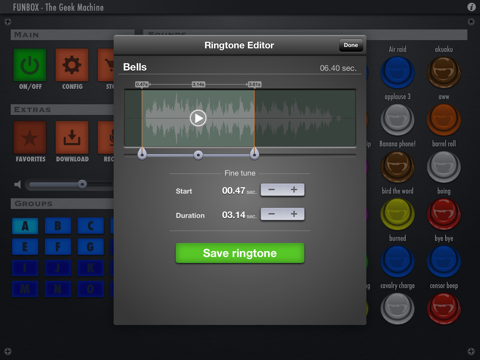Play the gray cavalry charge sound button
Viewport: 480px width, 360px height.
pos(397,309)
